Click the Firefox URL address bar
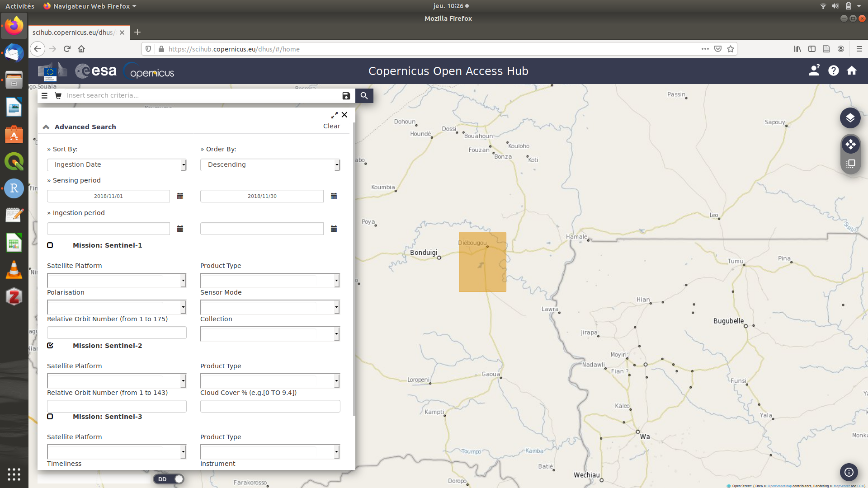This screenshot has width=868, height=488. pos(432,49)
